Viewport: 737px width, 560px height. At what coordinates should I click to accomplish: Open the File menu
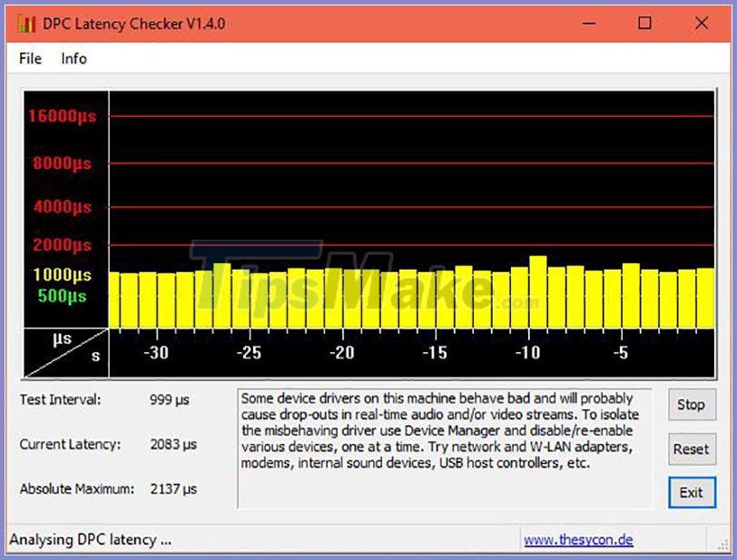tap(29, 58)
